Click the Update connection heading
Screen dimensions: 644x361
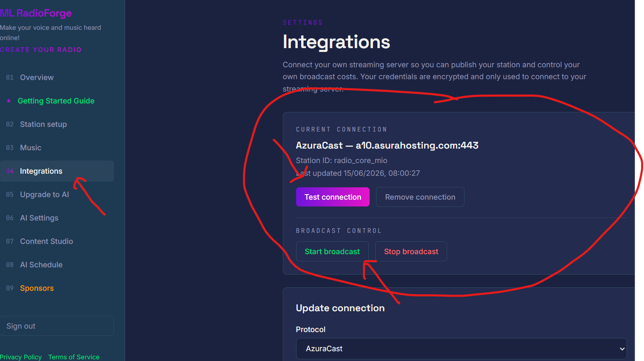point(340,308)
